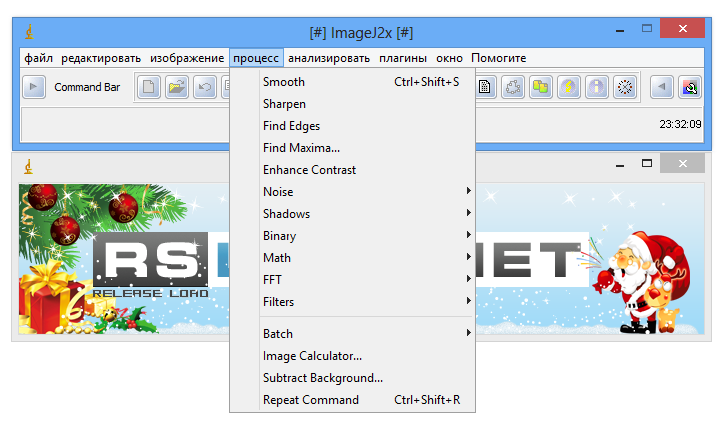The height and width of the screenshot is (429, 723).
Task: Open the файл menu
Action: pos(38,58)
